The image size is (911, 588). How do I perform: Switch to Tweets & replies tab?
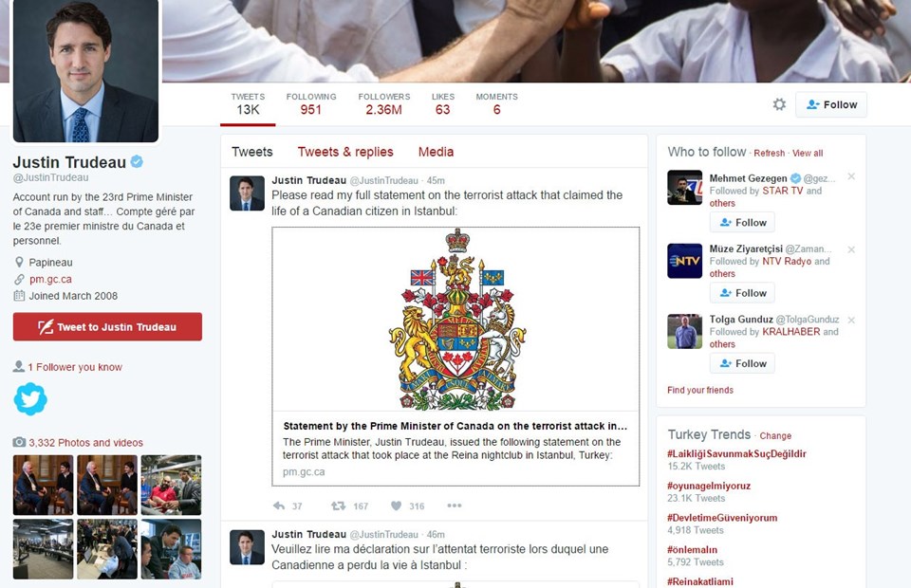pyautogui.click(x=345, y=152)
